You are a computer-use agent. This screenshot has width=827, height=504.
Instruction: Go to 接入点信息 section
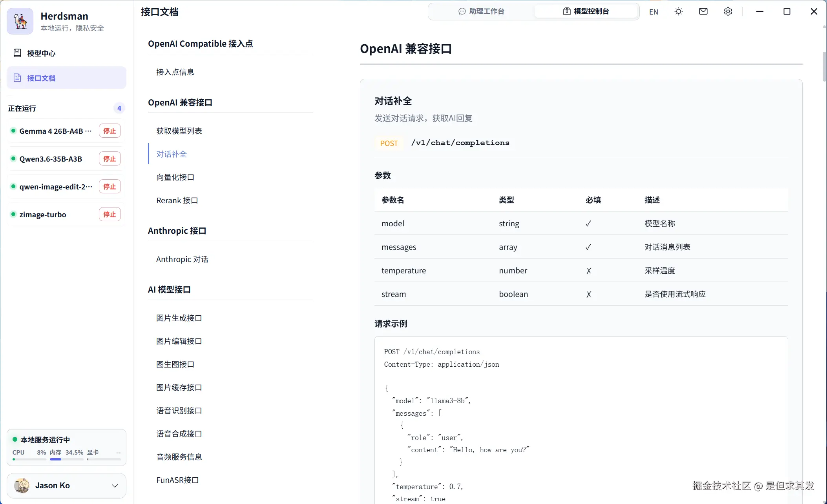pos(175,72)
